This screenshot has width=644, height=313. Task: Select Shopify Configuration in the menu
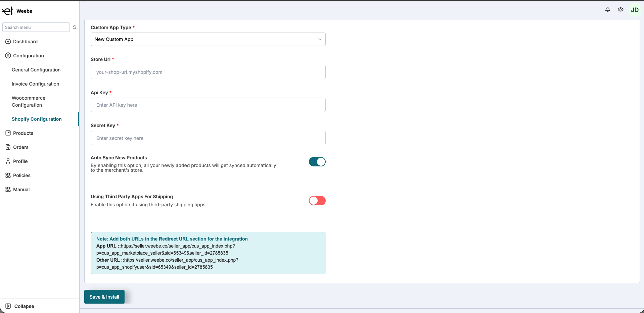(x=37, y=119)
